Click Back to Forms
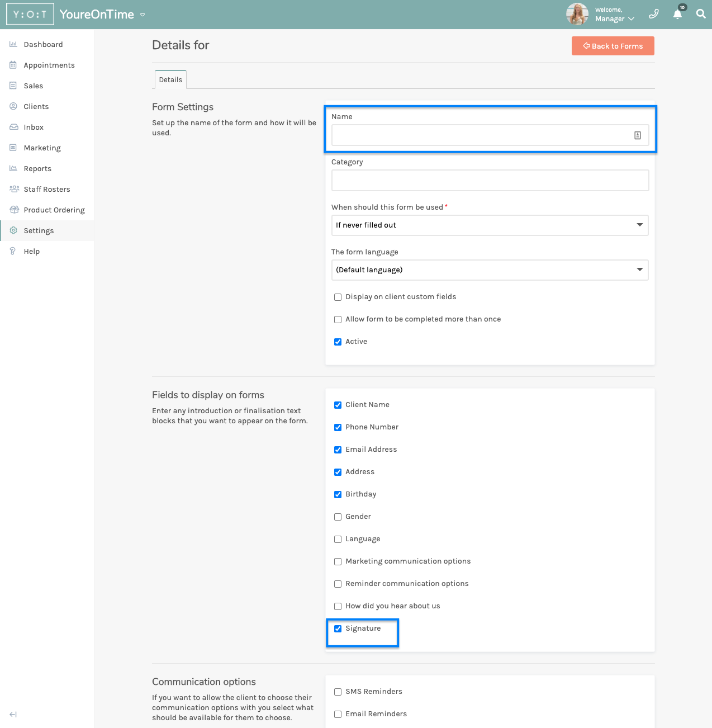This screenshot has height=728, width=712. click(613, 46)
